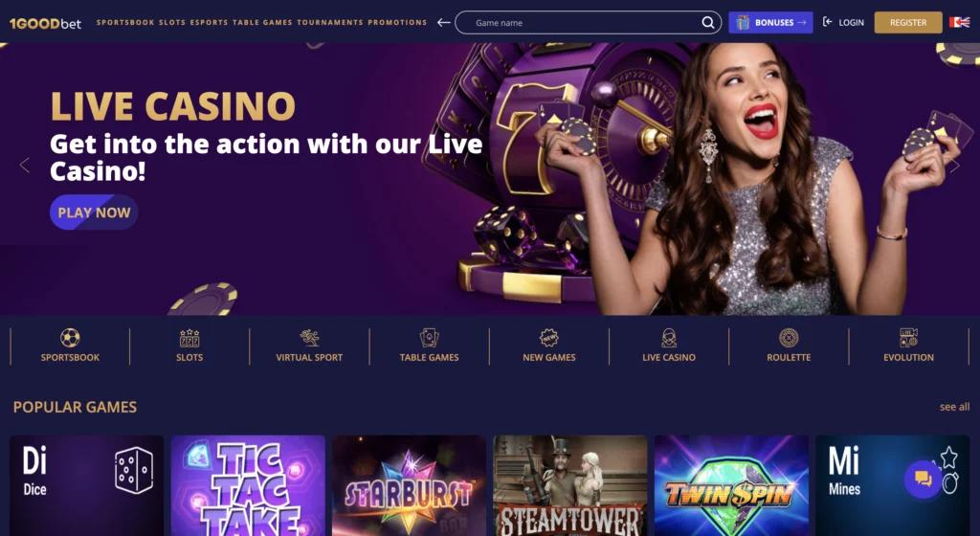Click the Play Now banner button
980x536 pixels.
click(94, 212)
